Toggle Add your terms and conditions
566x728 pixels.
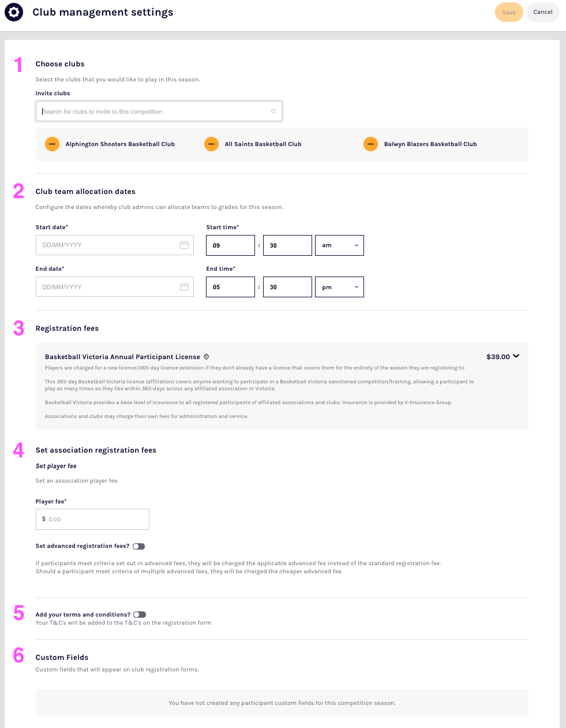tap(140, 615)
